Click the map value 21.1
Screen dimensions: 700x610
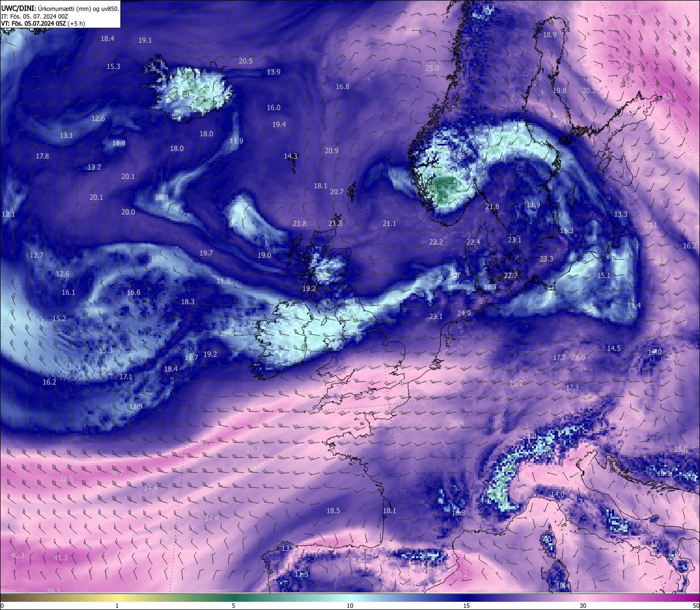click(x=389, y=223)
